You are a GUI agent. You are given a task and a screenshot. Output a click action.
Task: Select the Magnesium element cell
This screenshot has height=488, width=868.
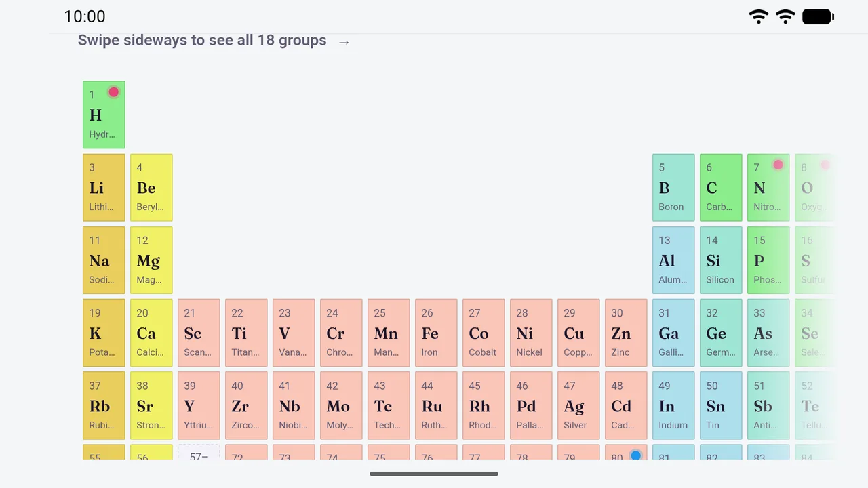coord(151,260)
